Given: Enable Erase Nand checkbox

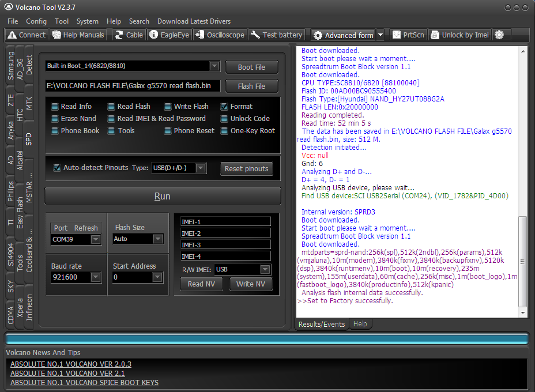Looking at the screenshot, I should [x=55, y=119].
